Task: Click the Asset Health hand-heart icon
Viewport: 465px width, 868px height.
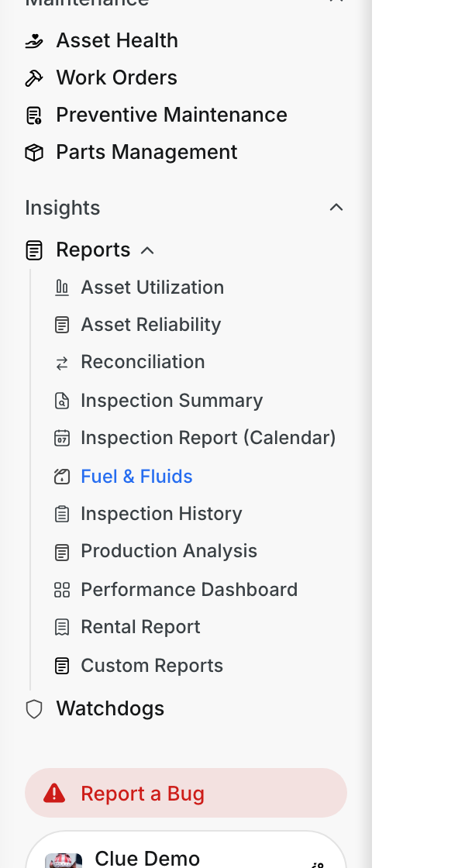Action: pyautogui.click(x=34, y=41)
